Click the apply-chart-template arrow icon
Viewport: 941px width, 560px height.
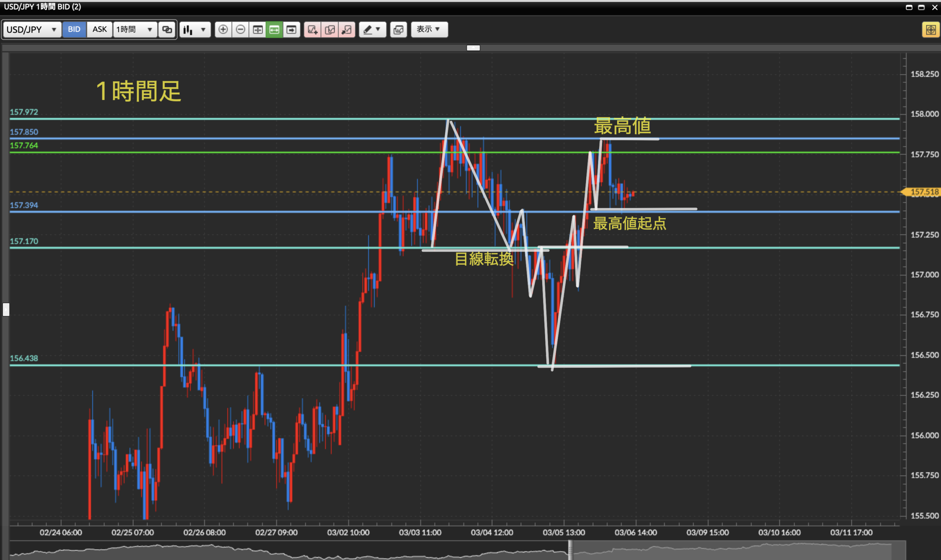click(x=347, y=29)
